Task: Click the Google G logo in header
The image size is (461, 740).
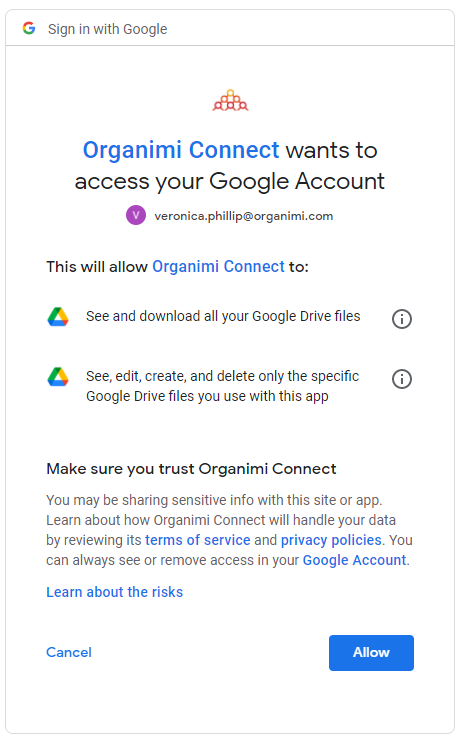Action: 29,28
